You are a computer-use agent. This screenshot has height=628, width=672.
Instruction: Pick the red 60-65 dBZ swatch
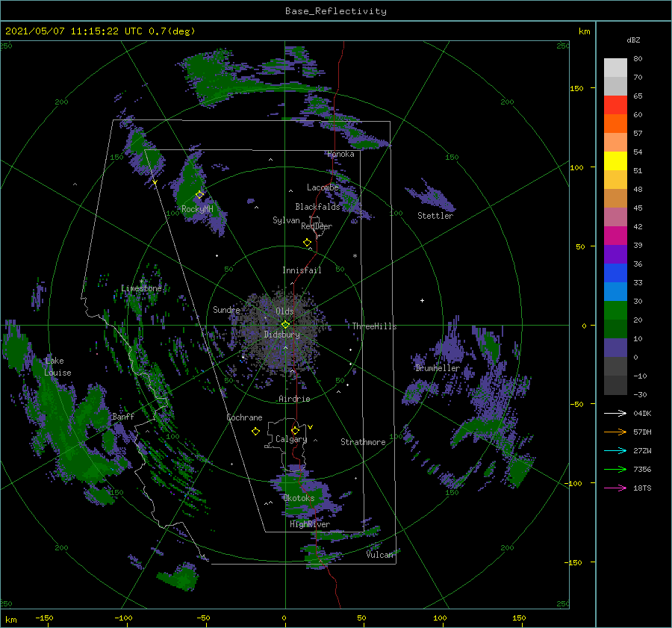click(615, 105)
